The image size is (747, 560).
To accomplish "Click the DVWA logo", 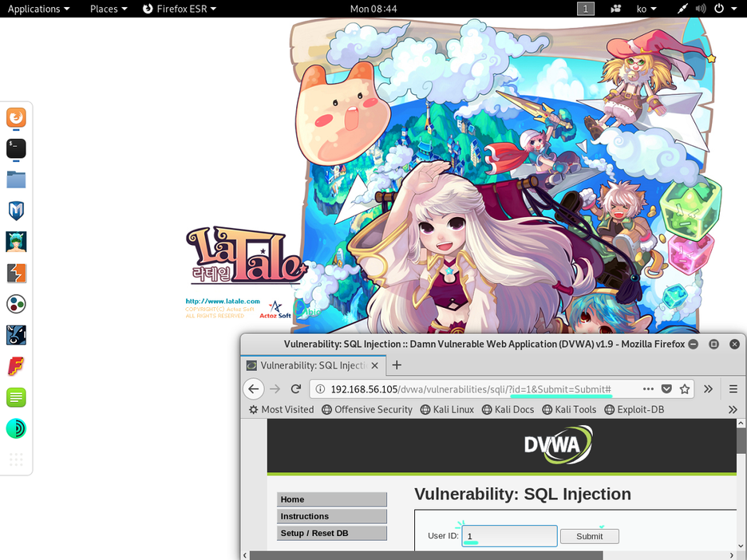I will coord(557,445).
